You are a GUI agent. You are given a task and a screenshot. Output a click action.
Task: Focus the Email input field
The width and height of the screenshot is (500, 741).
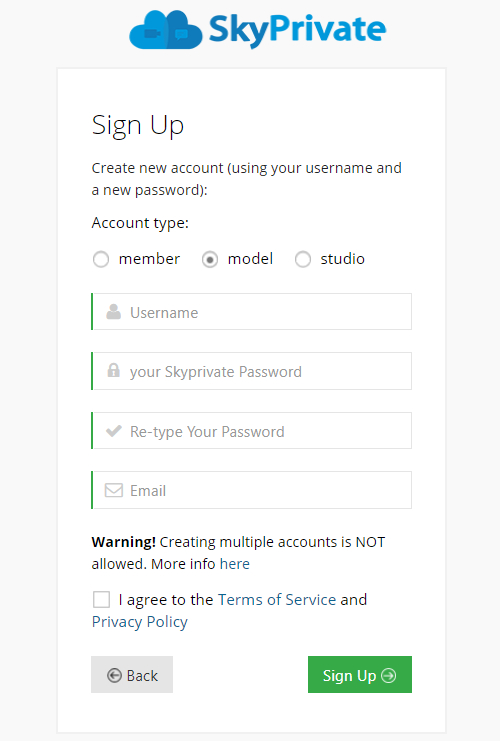(x=251, y=490)
